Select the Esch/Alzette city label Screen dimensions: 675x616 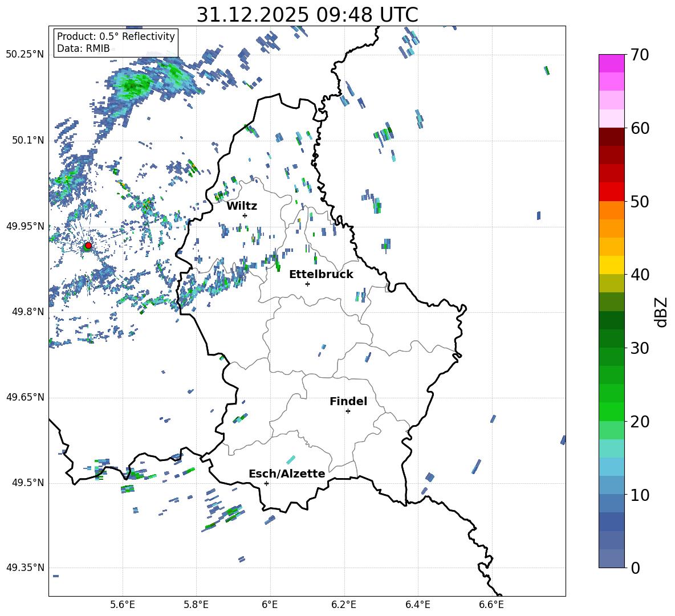click(287, 474)
